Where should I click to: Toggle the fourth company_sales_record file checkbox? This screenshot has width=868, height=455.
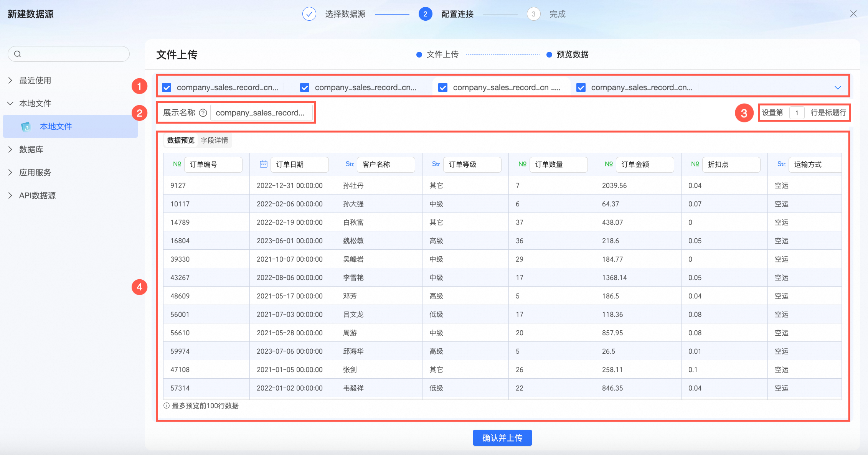[x=581, y=87]
